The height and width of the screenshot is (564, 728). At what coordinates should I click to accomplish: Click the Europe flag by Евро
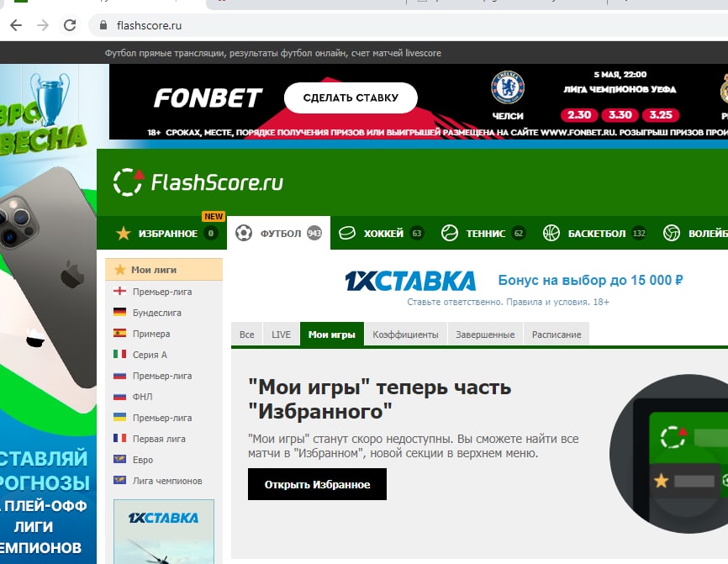pyautogui.click(x=119, y=459)
